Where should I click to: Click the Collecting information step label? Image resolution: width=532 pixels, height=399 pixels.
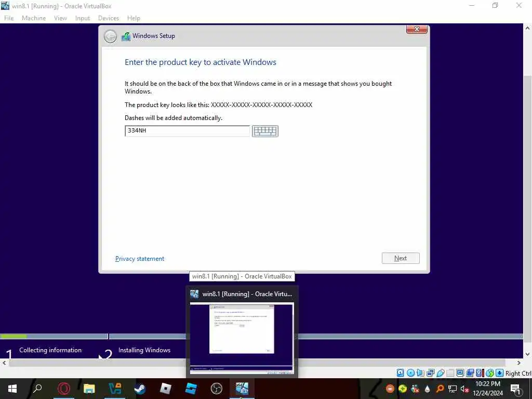coord(50,350)
